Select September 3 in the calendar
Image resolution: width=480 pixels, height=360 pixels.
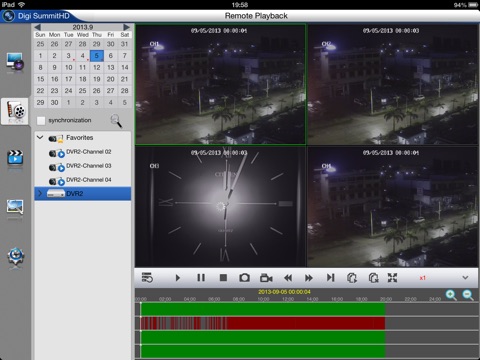pos(69,56)
